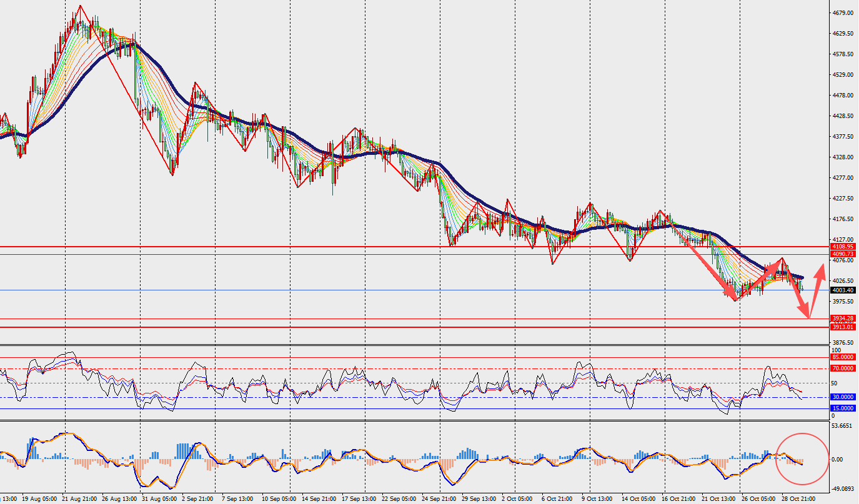Click the red 85.0000 oscillator level label
859x504 pixels.
tap(843, 357)
